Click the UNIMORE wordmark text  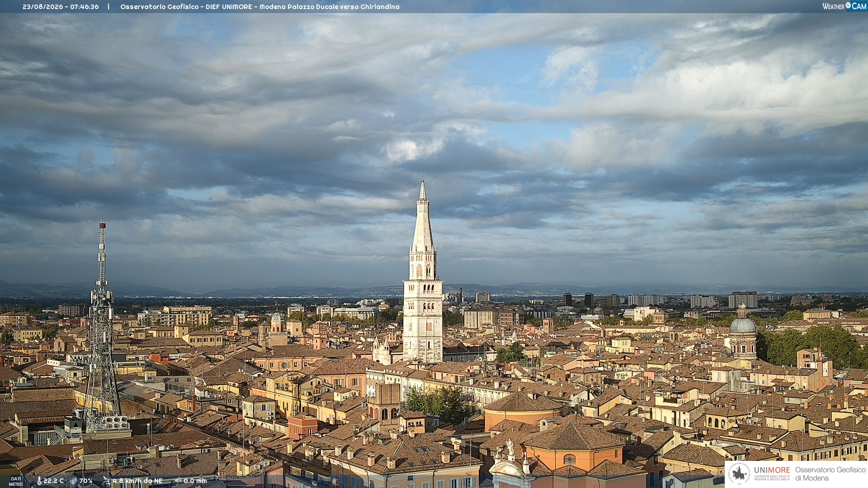(772, 470)
